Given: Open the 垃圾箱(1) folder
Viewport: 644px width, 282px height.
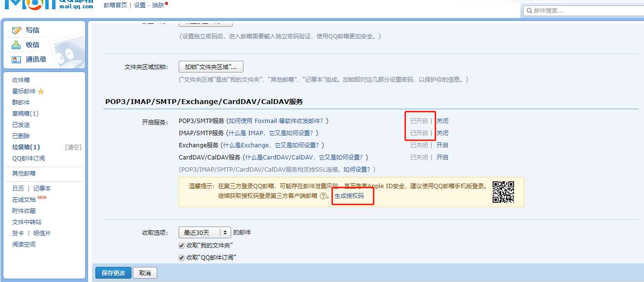Looking at the screenshot, I should (26, 147).
